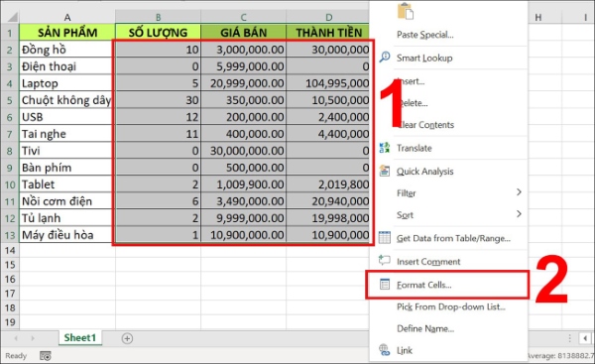Viewport: 595px width, 364px height.
Task: Choose Paste Special from context menu
Action: (424, 35)
